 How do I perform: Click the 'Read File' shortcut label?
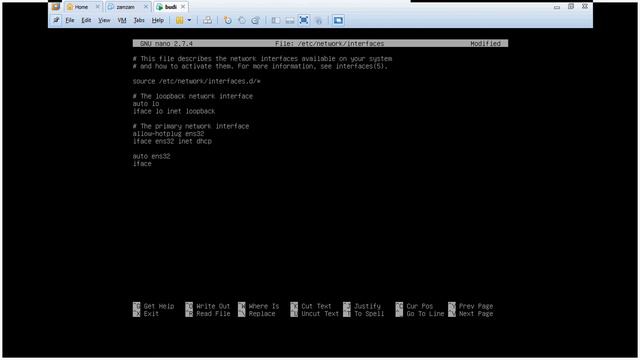pos(213,313)
